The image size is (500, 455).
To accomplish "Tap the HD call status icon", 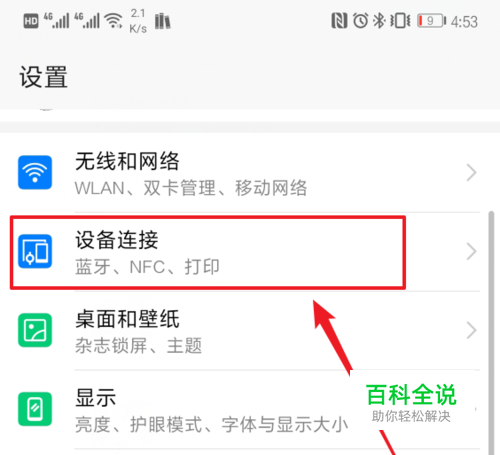I will 31,22.
